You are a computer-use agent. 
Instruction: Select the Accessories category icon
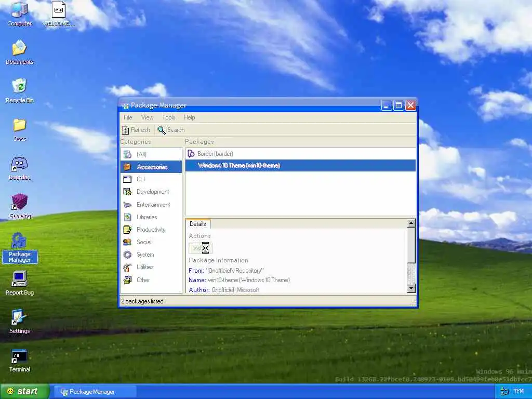(x=127, y=167)
